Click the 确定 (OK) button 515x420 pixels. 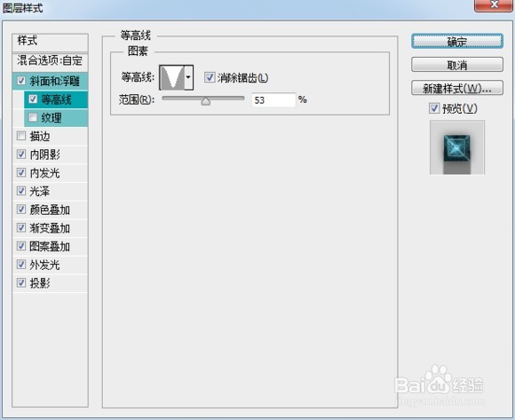(x=457, y=42)
